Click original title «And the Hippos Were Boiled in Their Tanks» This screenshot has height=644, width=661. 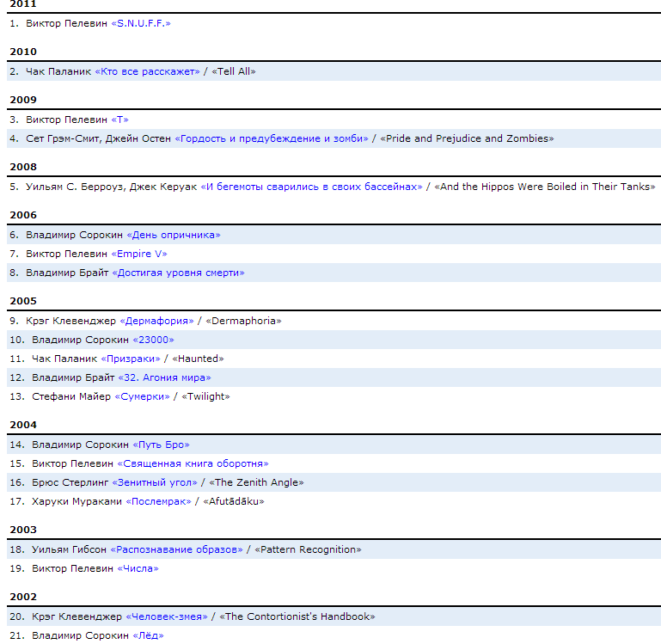[x=545, y=187]
